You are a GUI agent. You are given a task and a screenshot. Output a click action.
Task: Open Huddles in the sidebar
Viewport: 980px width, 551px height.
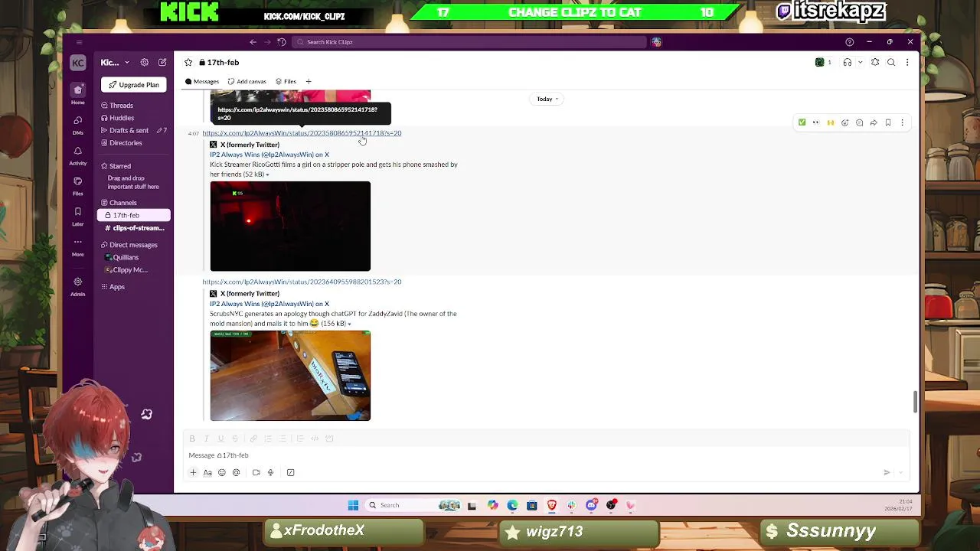[x=118, y=118]
